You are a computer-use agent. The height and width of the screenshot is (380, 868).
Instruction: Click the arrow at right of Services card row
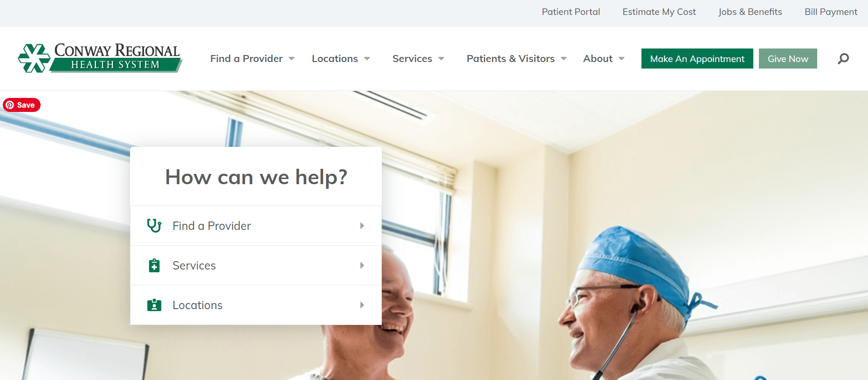tap(362, 265)
